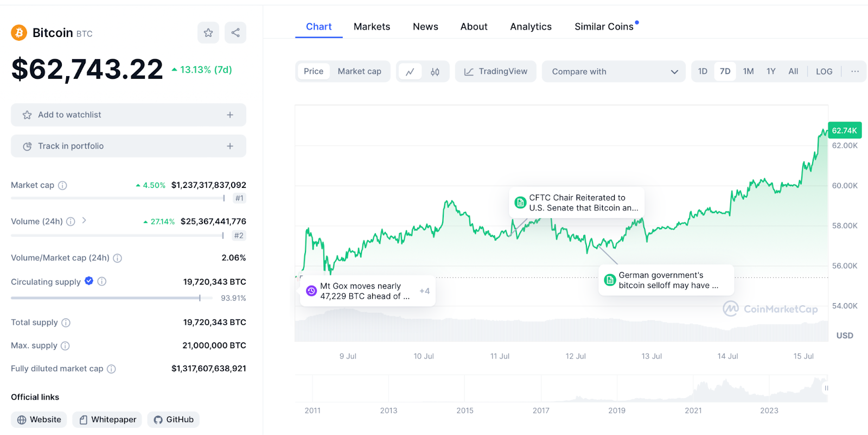The height and width of the screenshot is (435, 868).
Task: Select the Price chart toggle
Action: pyautogui.click(x=314, y=71)
